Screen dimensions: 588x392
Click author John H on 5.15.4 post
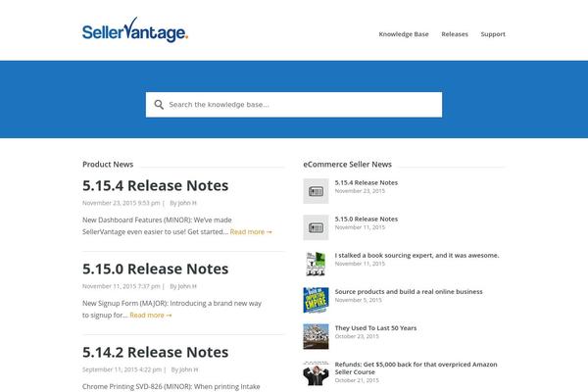click(187, 203)
